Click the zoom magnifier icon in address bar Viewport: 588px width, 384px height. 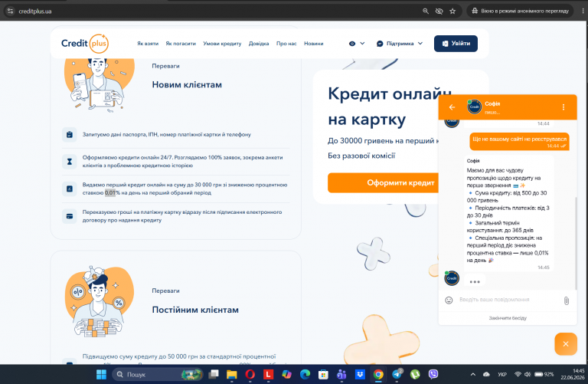pos(426,11)
